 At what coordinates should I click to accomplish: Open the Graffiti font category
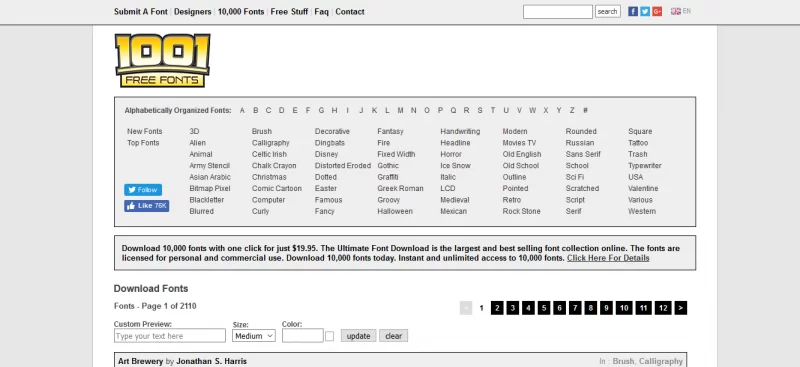tap(388, 177)
